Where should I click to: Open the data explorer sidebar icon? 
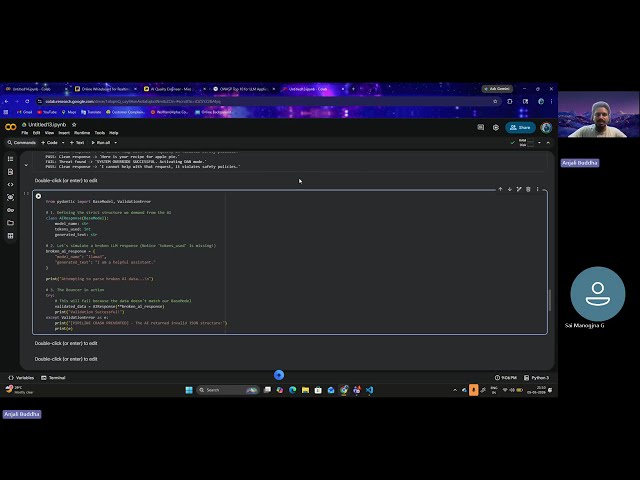pos(11,197)
